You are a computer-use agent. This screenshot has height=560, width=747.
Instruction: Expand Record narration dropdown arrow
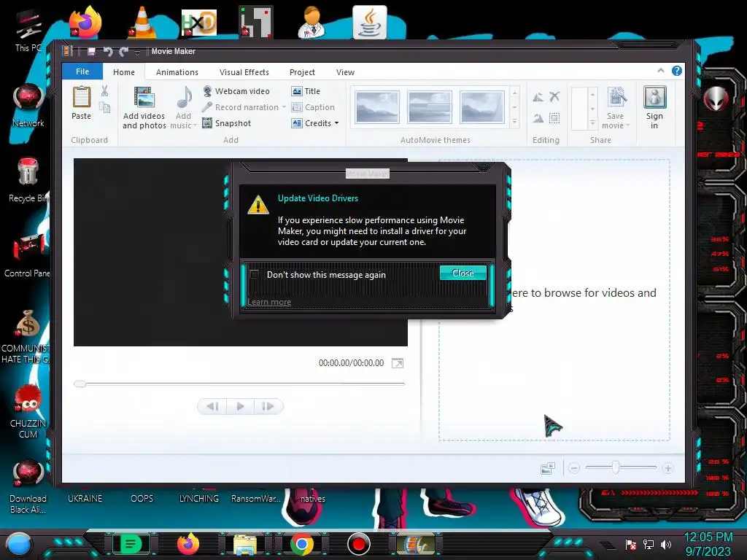[x=284, y=107]
